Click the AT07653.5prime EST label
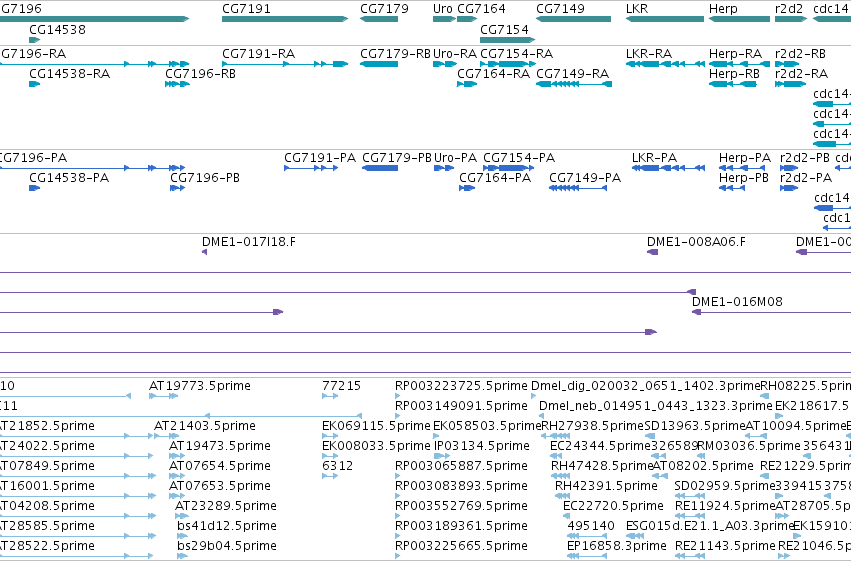 click(x=220, y=486)
